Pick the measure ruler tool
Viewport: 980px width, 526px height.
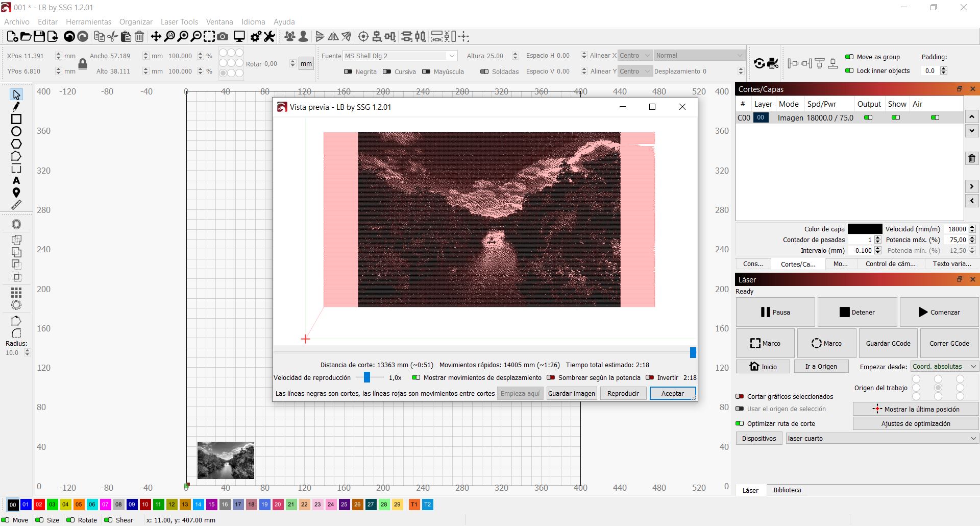(x=16, y=205)
